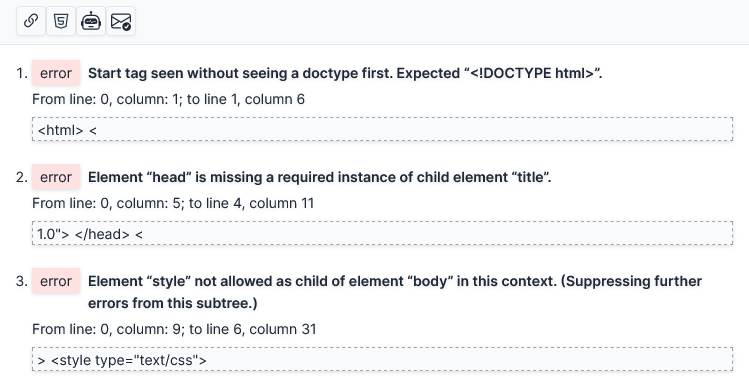Select the missing doctype error message
This screenshot has width=749, height=383.
[x=345, y=73]
